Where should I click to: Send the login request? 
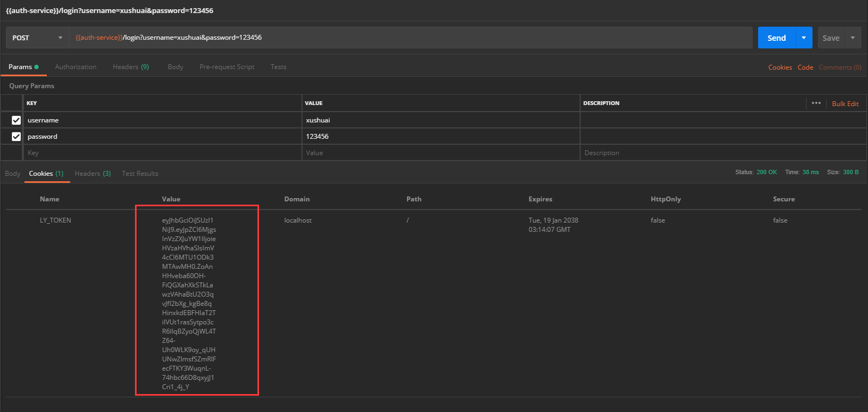click(x=777, y=38)
